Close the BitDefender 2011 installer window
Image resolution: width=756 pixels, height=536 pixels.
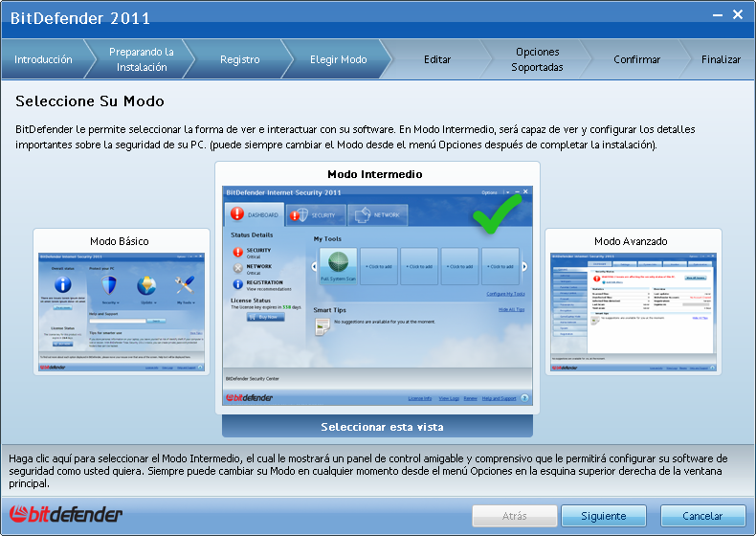coord(738,14)
